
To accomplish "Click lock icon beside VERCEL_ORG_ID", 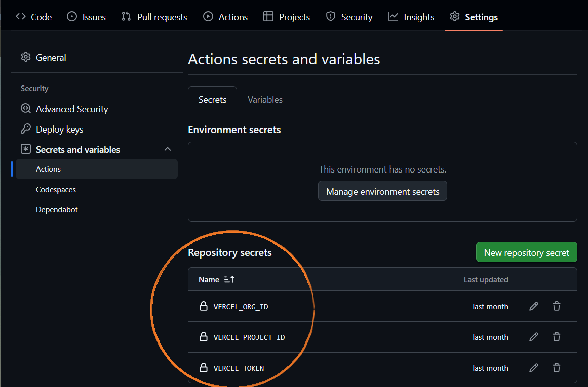I will [203, 306].
